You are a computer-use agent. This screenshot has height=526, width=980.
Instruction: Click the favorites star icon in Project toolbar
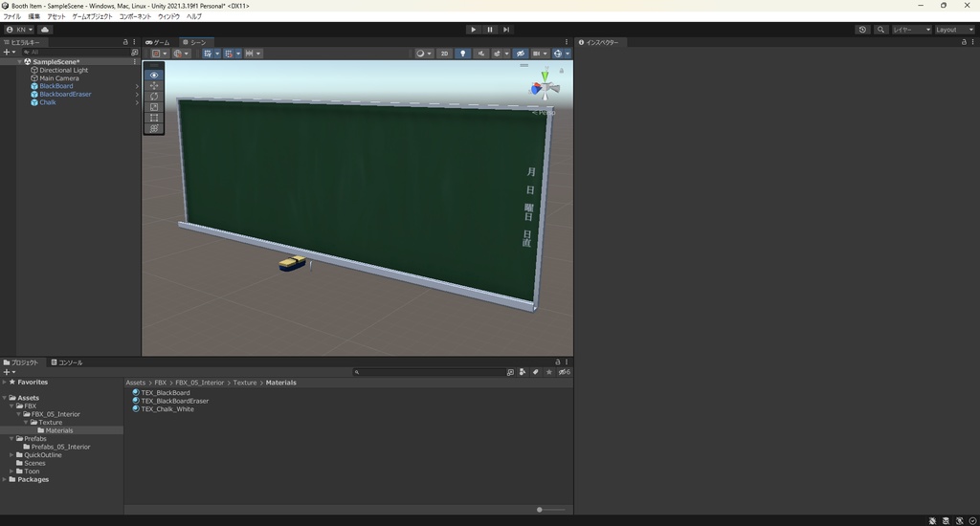pyautogui.click(x=548, y=372)
